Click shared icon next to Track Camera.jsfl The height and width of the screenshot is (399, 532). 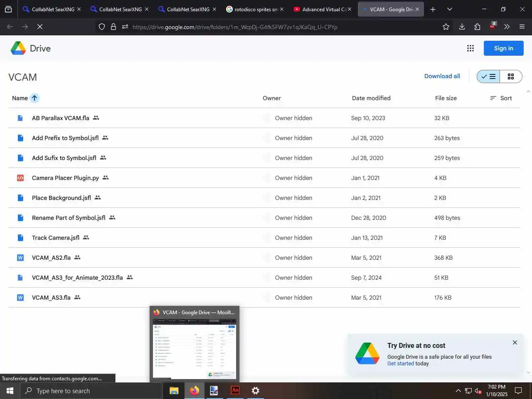[86, 238]
